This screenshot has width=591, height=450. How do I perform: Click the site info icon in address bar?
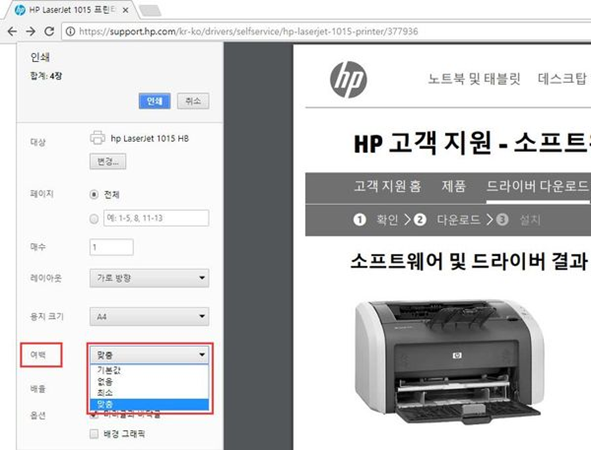coord(70,31)
